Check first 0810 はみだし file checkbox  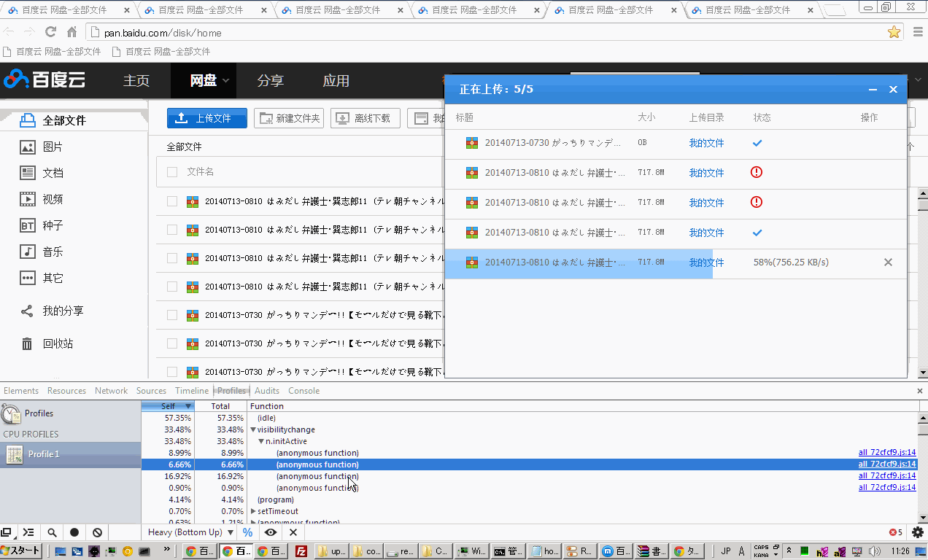click(172, 201)
